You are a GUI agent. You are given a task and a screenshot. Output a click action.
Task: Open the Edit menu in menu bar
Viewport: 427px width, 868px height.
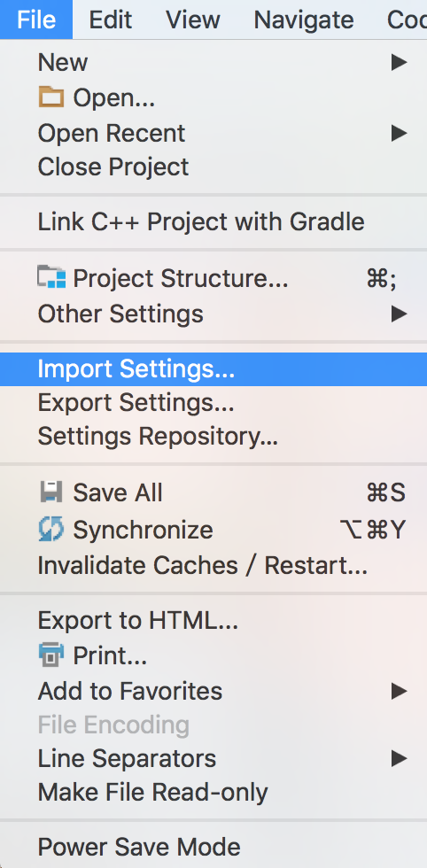111,19
